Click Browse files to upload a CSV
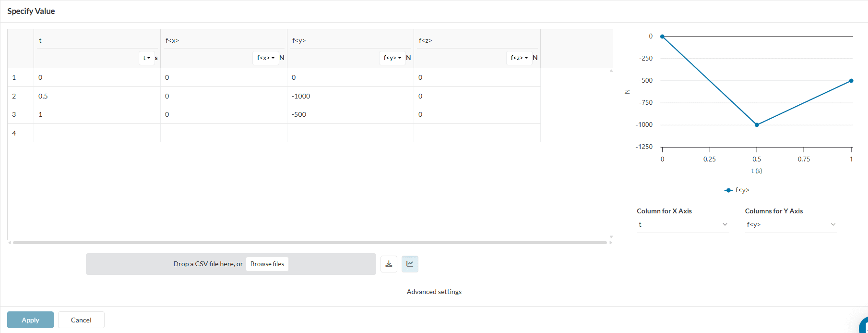This screenshot has width=868, height=333. [267, 264]
